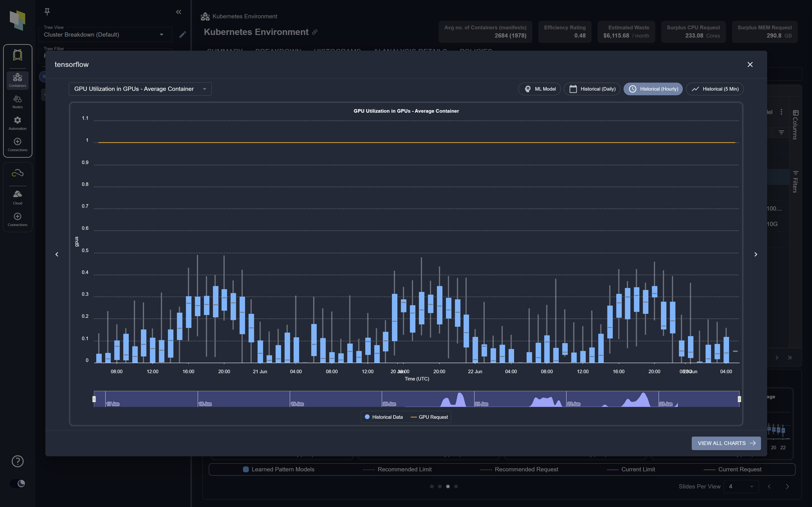Open Slides Per View dropdown
Screen dimensions: 812x507
pos(741,487)
